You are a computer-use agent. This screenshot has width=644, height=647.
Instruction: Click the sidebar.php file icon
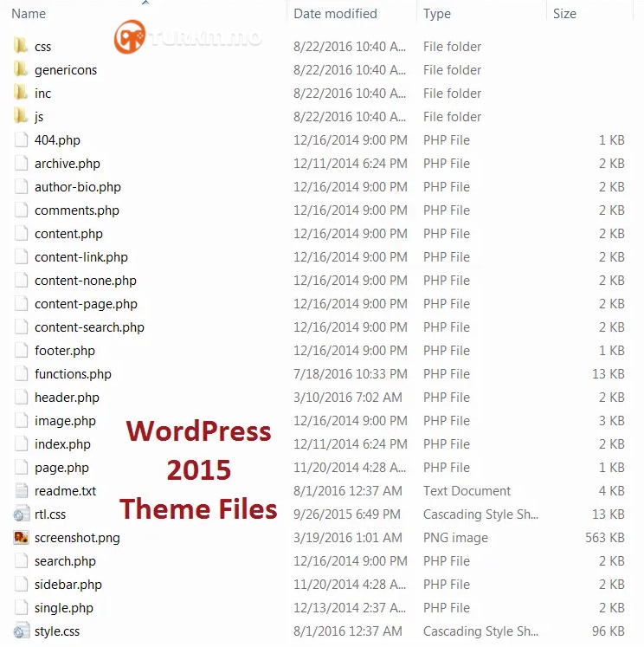tap(21, 584)
